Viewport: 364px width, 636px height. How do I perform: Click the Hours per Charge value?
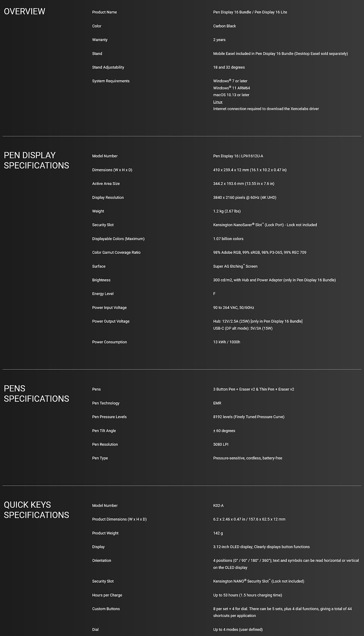point(247,595)
